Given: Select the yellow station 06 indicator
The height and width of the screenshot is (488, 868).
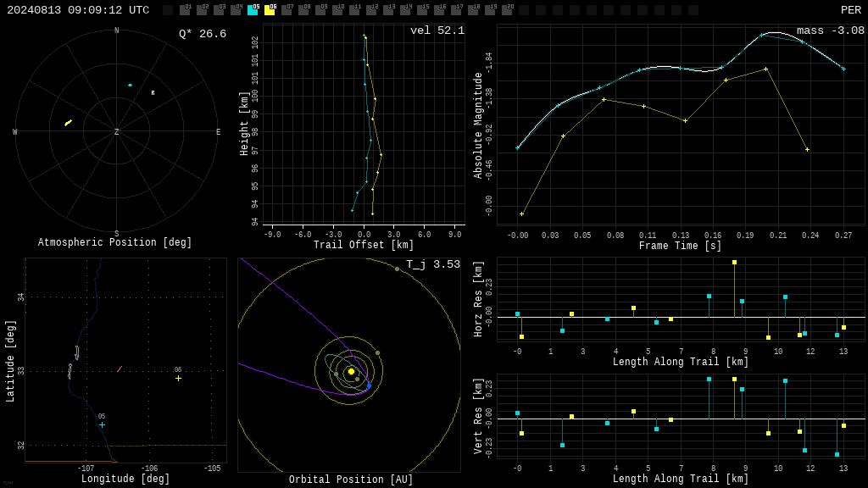Looking at the screenshot, I should [270, 10].
